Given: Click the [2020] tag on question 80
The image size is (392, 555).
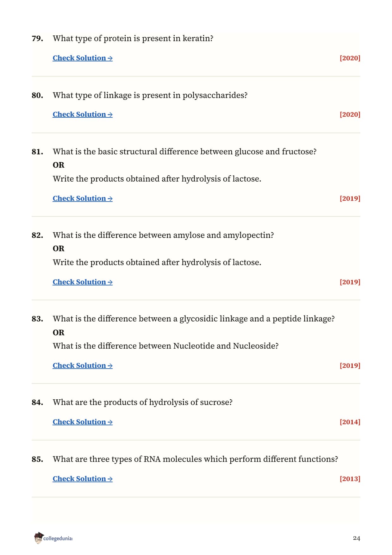Looking at the screenshot, I should [350, 115].
